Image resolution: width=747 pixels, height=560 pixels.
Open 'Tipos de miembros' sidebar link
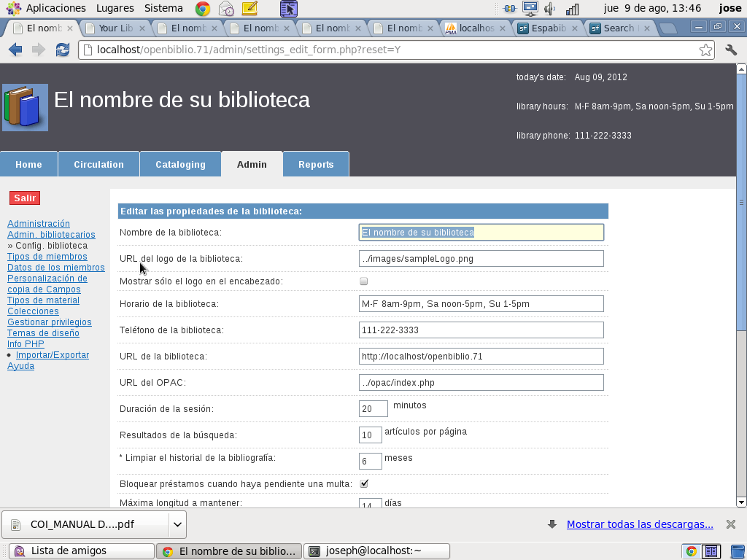[x=47, y=257]
